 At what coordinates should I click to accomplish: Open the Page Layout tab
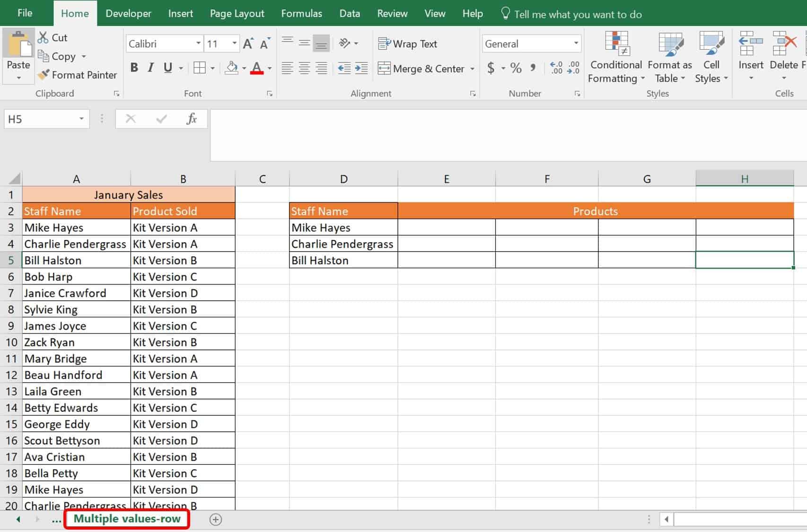(237, 14)
